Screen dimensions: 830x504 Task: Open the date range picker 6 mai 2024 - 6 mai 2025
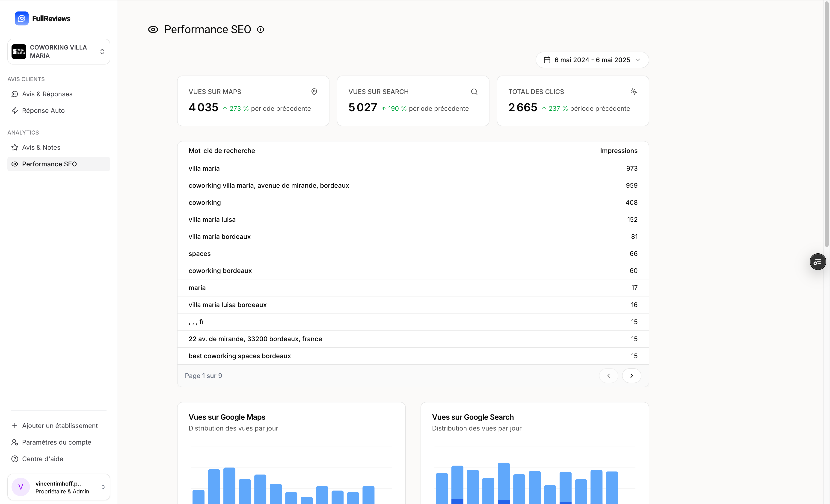(592, 60)
